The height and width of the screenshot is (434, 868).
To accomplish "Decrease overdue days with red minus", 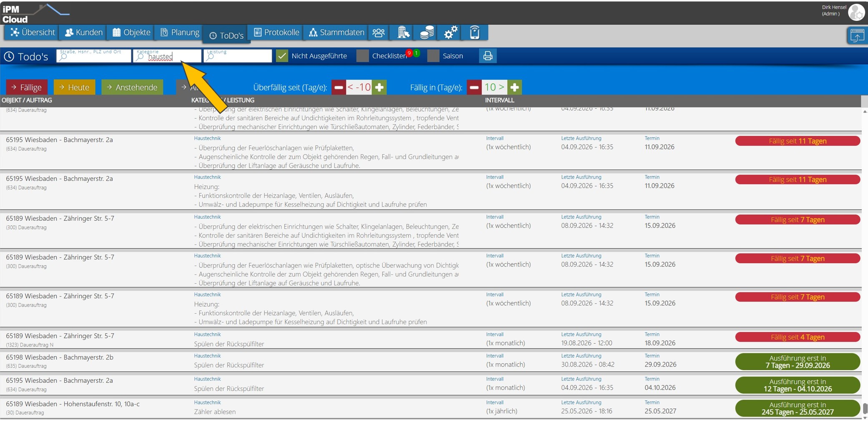I will point(339,87).
